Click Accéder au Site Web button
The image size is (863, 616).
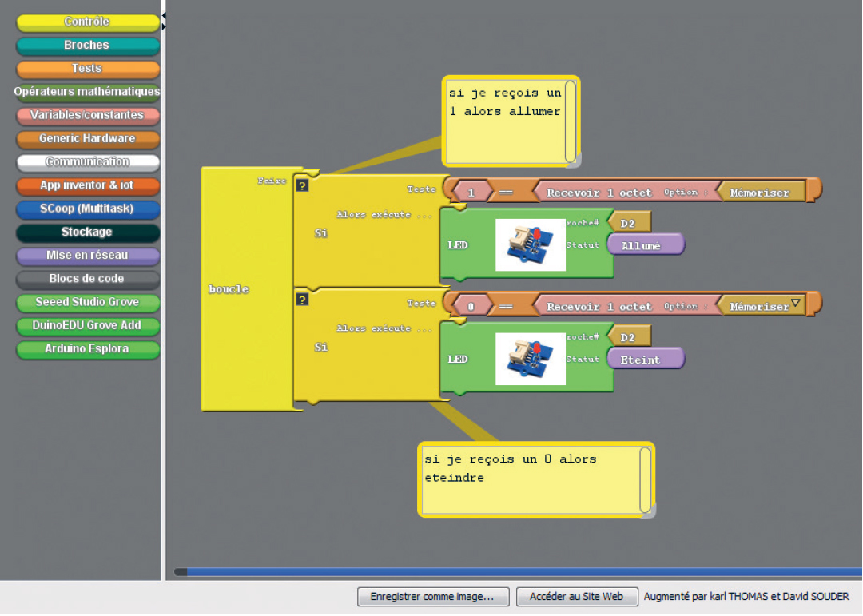pos(577,597)
